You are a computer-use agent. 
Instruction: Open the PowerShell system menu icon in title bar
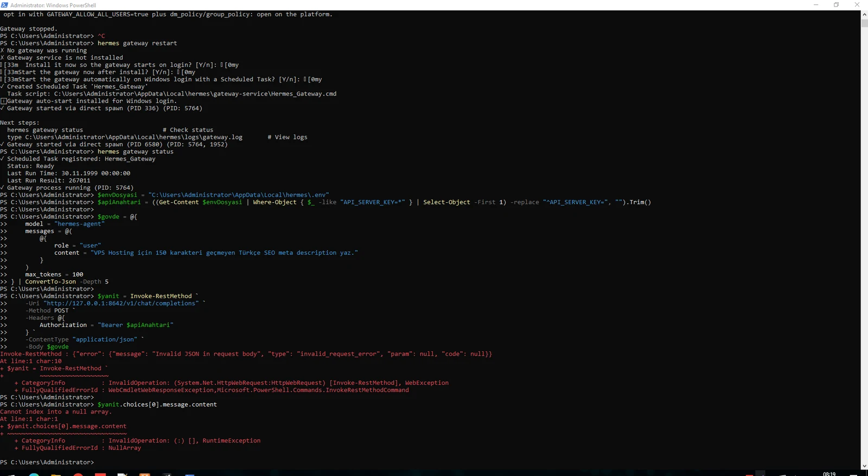click(4, 5)
